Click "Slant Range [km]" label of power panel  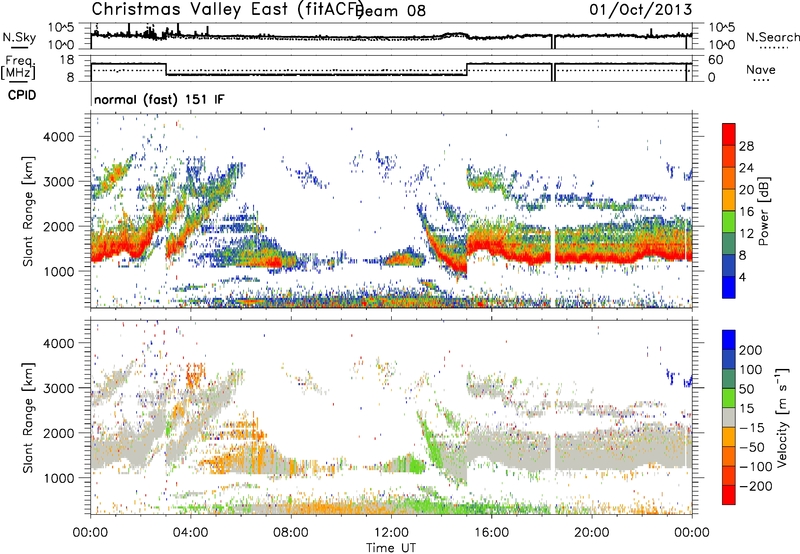[28, 211]
